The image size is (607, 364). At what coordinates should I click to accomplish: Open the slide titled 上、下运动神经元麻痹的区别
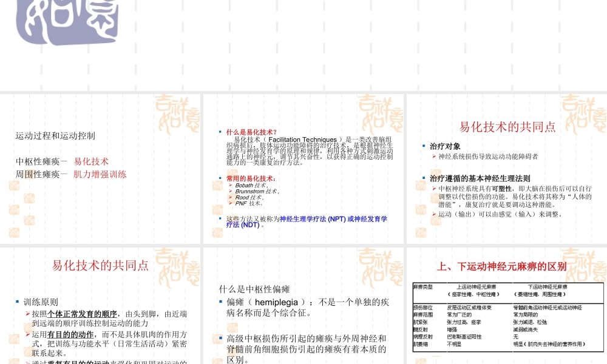[x=501, y=267]
